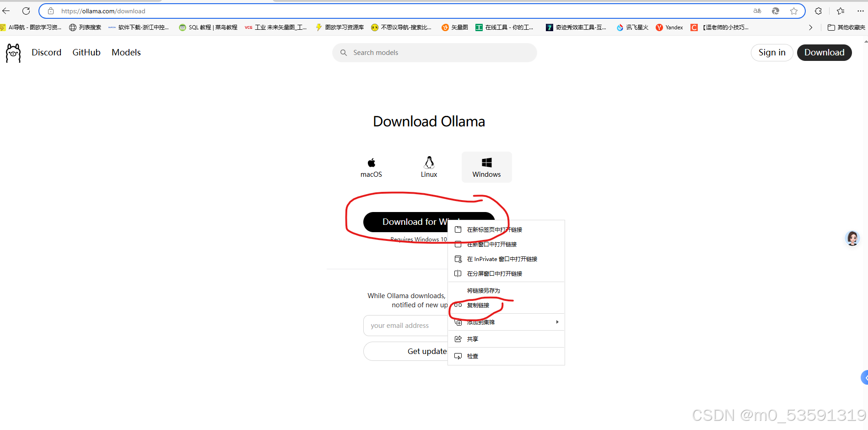Screen dimensions: 868x430
Task: Open favorites list icon
Action: pyautogui.click(x=841, y=11)
